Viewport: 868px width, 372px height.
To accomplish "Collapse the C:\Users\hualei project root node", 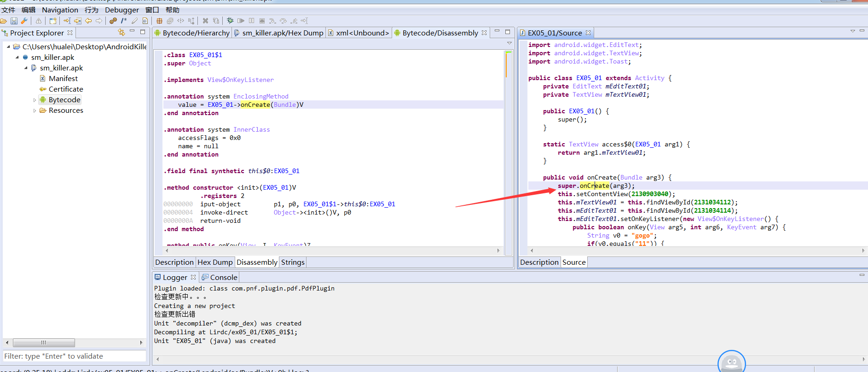I will click(8, 46).
